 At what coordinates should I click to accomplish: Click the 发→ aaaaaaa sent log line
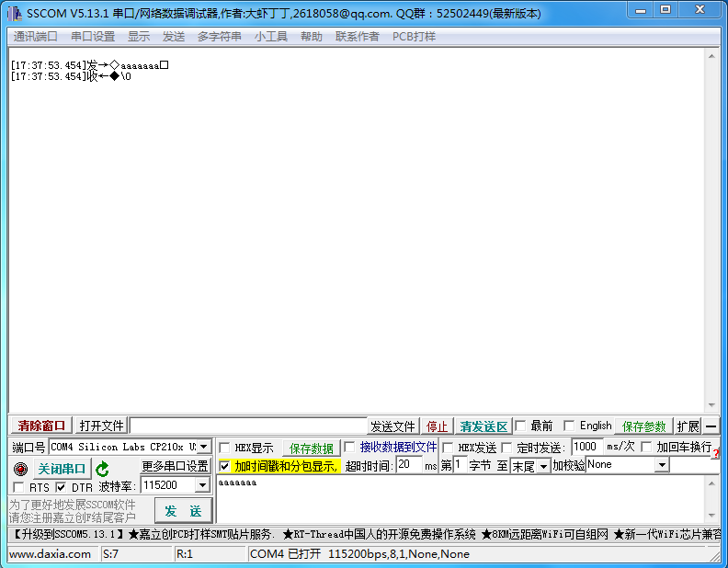89,65
